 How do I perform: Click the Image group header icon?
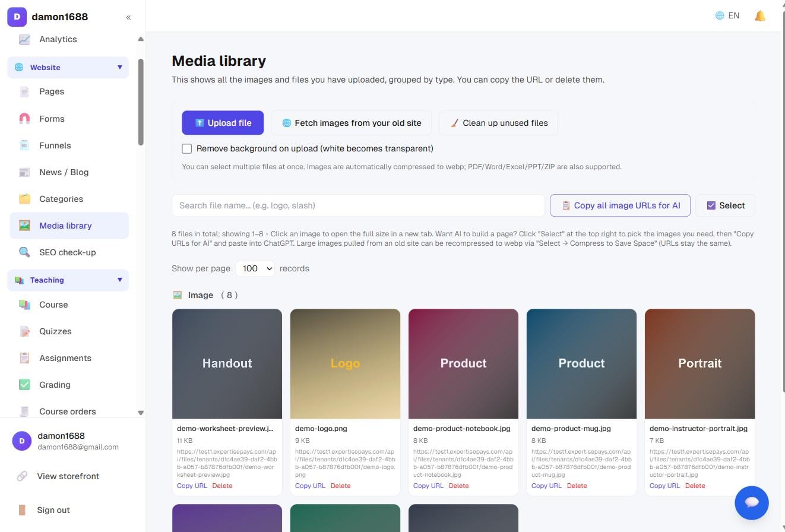(177, 295)
